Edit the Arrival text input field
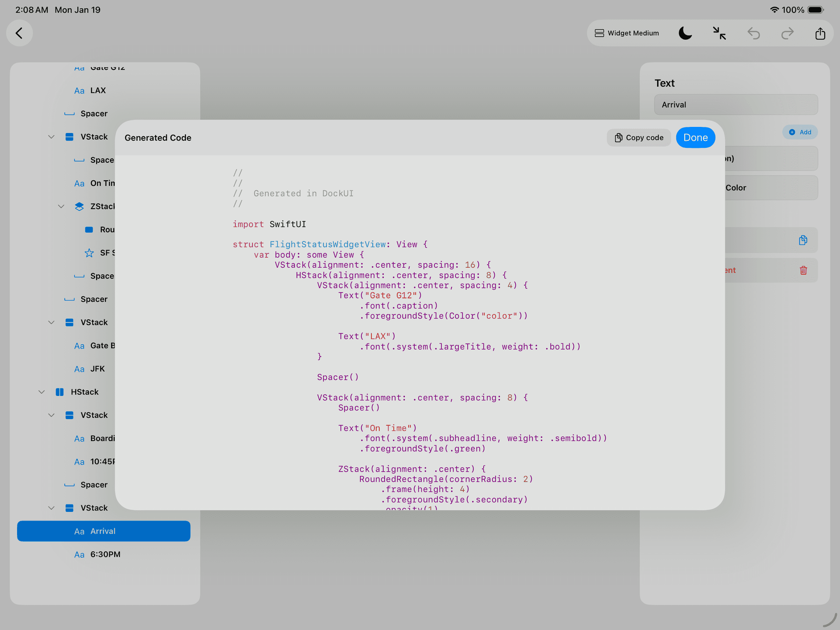 735,104
